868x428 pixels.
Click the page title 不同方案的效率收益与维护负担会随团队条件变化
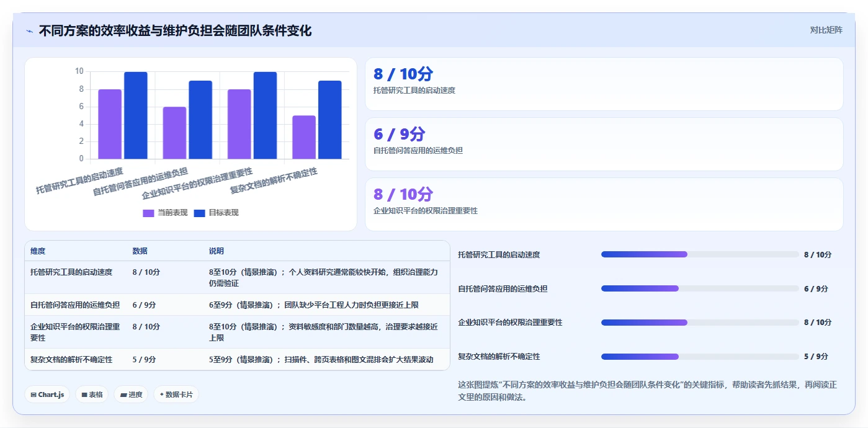175,30
